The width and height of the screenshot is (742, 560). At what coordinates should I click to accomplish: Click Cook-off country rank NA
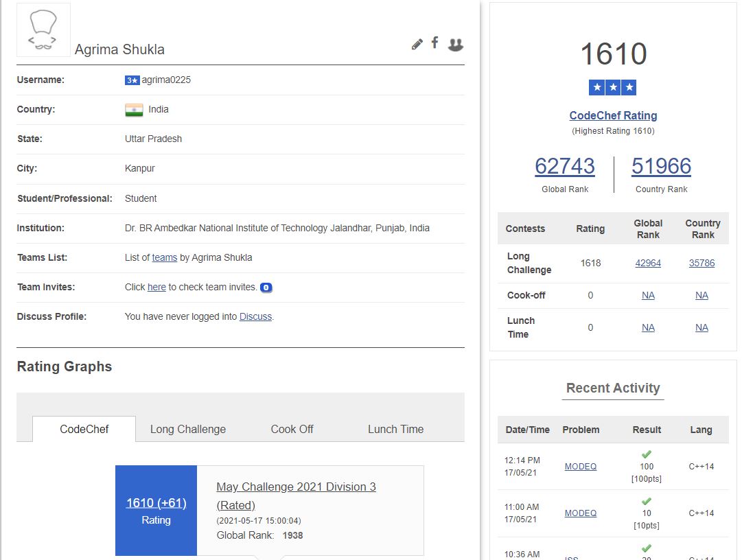(x=702, y=296)
